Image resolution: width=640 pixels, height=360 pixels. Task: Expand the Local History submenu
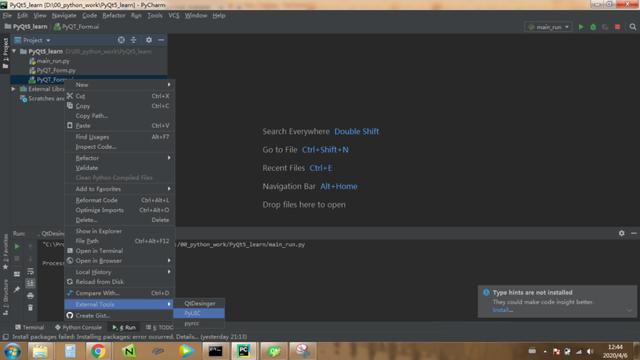pos(120,272)
